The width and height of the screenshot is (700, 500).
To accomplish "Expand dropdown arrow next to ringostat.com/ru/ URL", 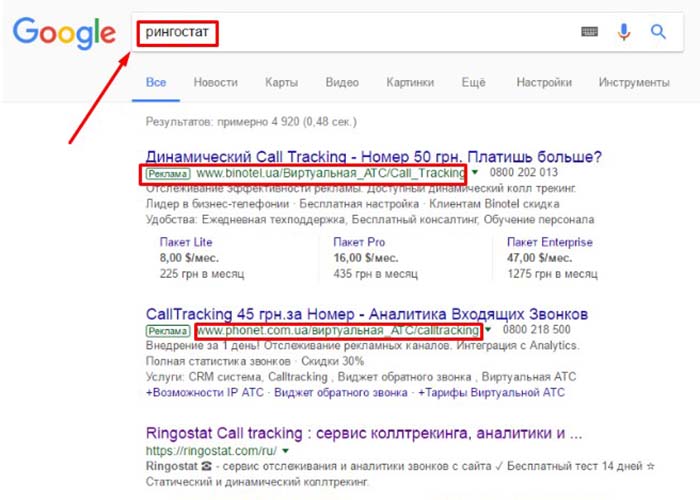I will coord(286,451).
